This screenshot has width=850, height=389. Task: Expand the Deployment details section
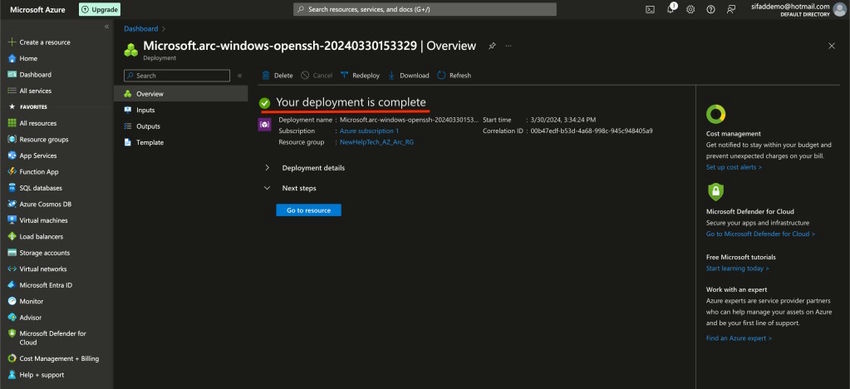point(305,168)
